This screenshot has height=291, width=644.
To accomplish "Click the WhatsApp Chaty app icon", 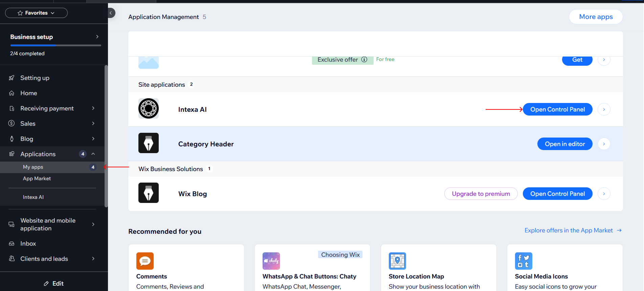I will point(271,261).
